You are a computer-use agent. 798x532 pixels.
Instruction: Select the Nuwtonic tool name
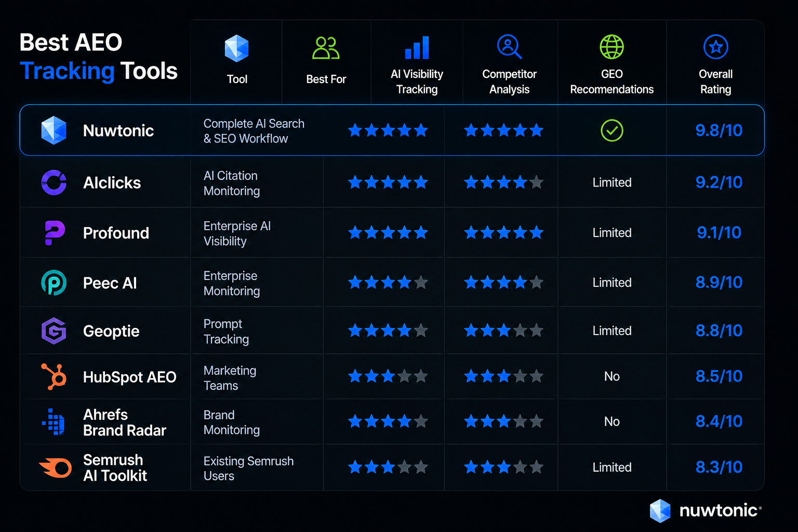(118, 130)
